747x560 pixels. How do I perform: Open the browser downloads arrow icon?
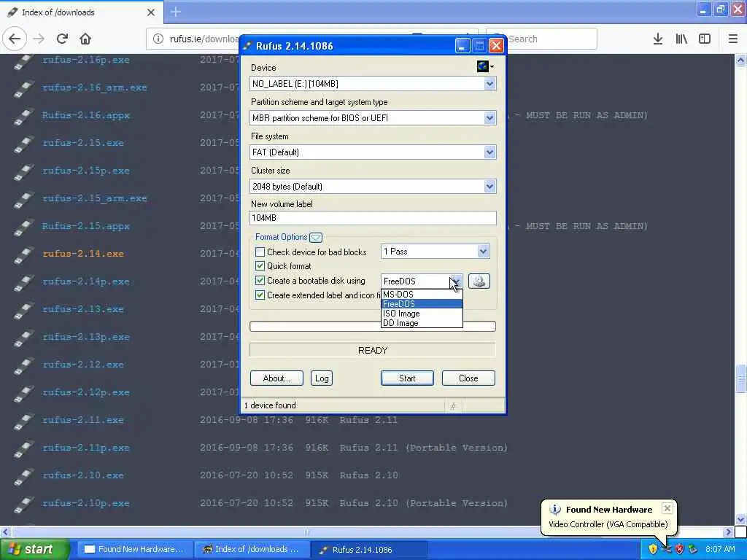point(658,39)
